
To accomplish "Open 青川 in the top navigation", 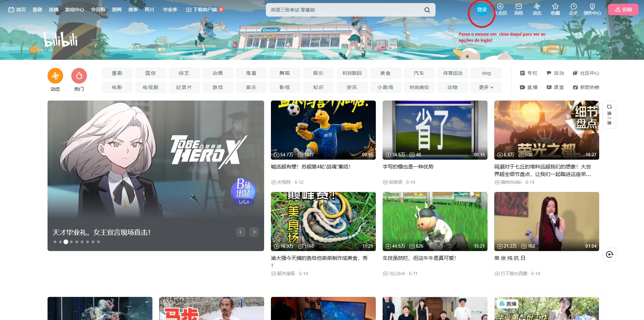I will [149, 10].
